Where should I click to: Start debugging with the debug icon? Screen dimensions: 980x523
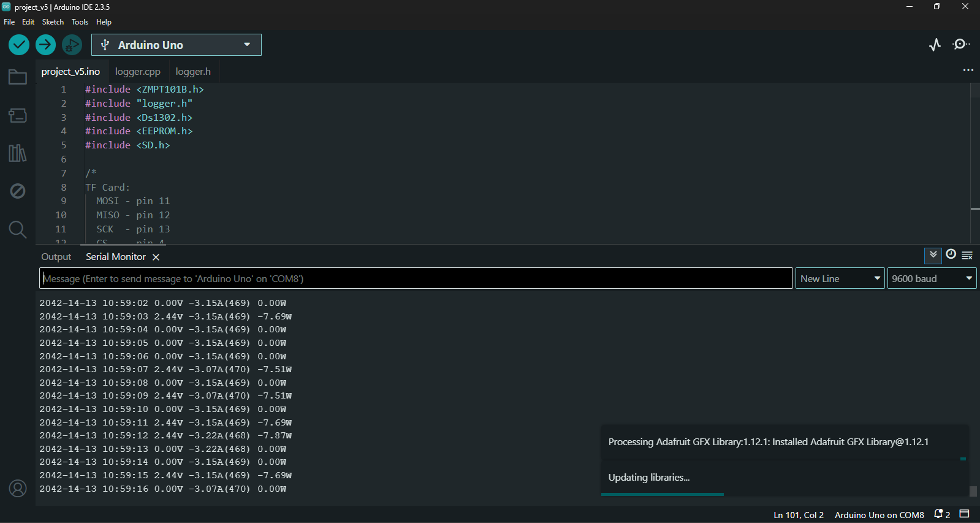pos(72,45)
